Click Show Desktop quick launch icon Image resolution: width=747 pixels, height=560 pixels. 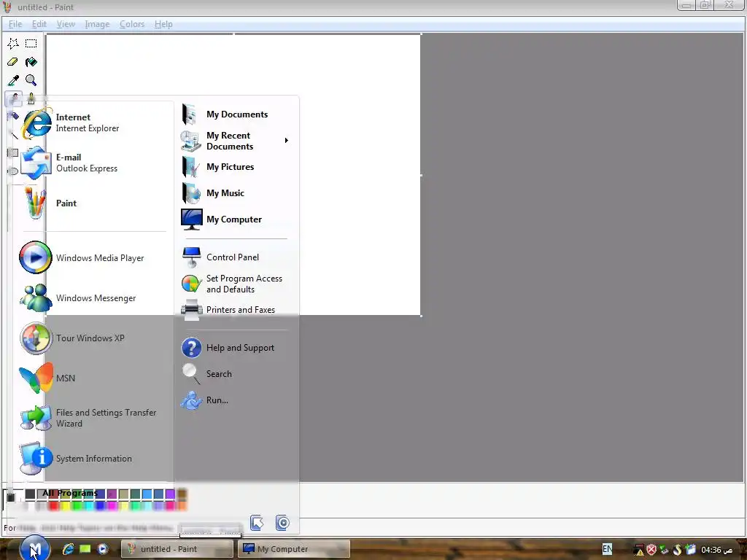85,549
